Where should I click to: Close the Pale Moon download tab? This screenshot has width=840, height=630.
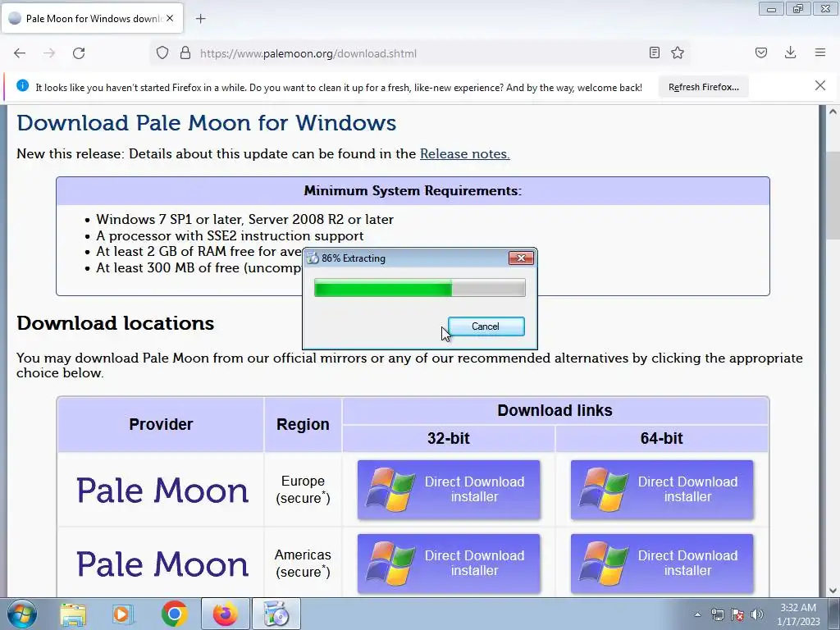click(170, 18)
